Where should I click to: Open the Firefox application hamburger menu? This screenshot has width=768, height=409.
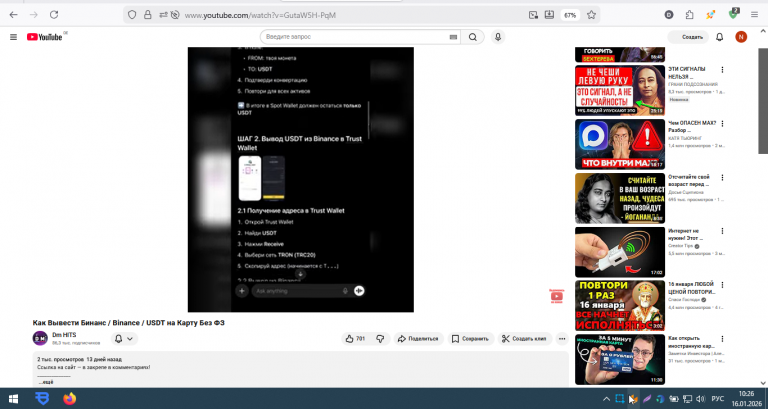pos(754,15)
